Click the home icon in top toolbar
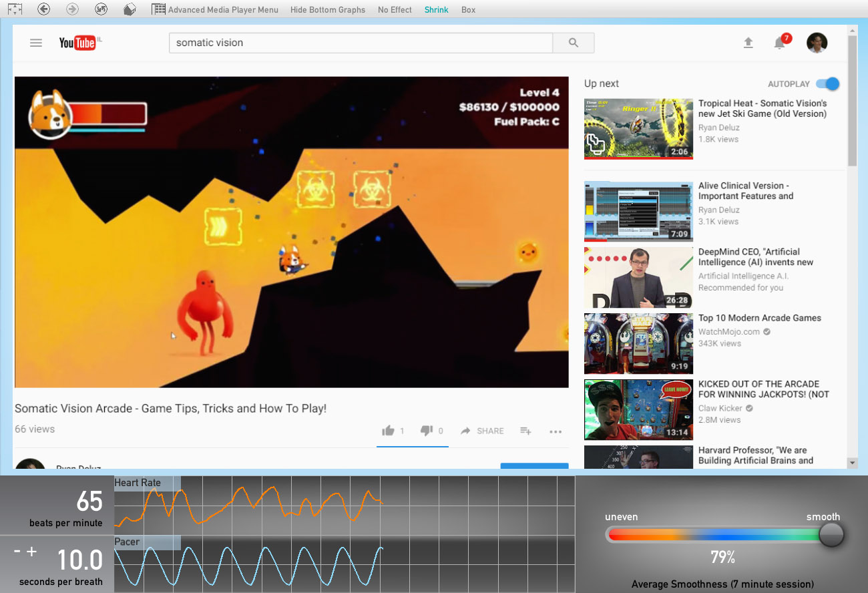 130,9
